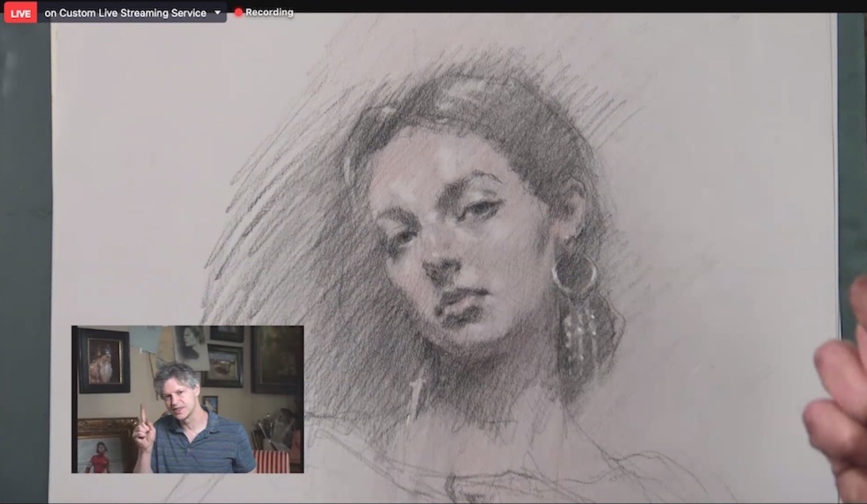This screenshot has width=867, height=504.
Task: Open the Custom Live Streaming Service dropdown arrow
Action: click(x=217, y=13)
